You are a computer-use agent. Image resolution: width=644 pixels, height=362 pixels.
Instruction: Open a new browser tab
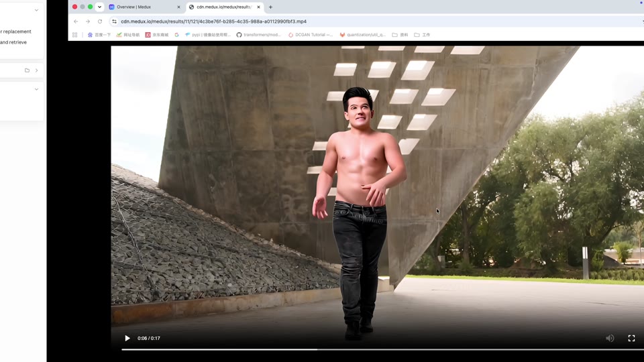[270, 7]
